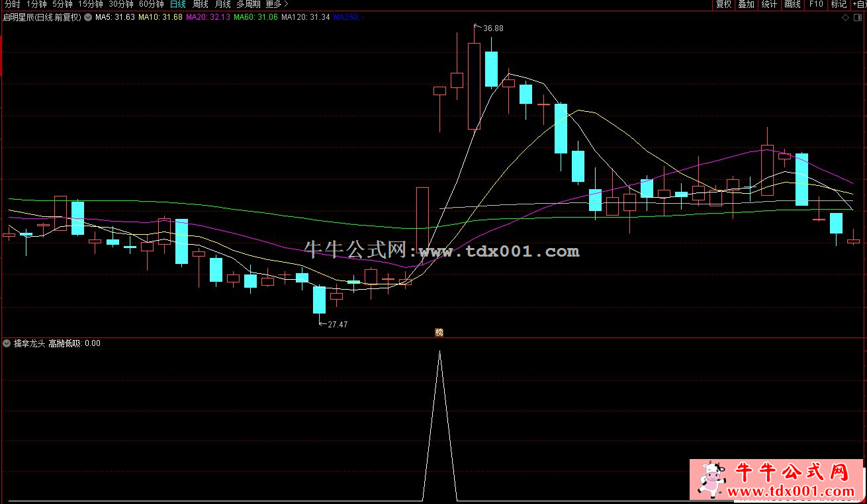Image resolution: width=867 pixels, height=504 pixels.
Task: Select the 1分钟 period tab
Action: tap(36, 4)
